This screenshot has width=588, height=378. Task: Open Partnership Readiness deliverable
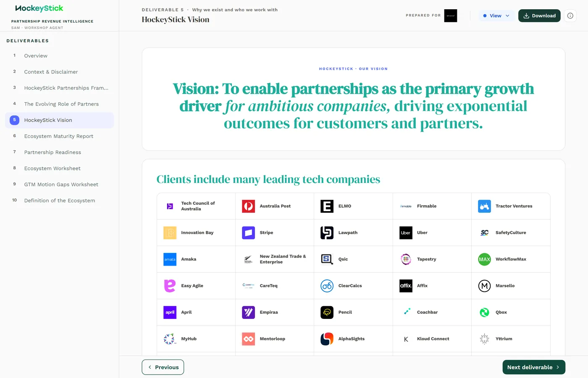click(59, 152)
